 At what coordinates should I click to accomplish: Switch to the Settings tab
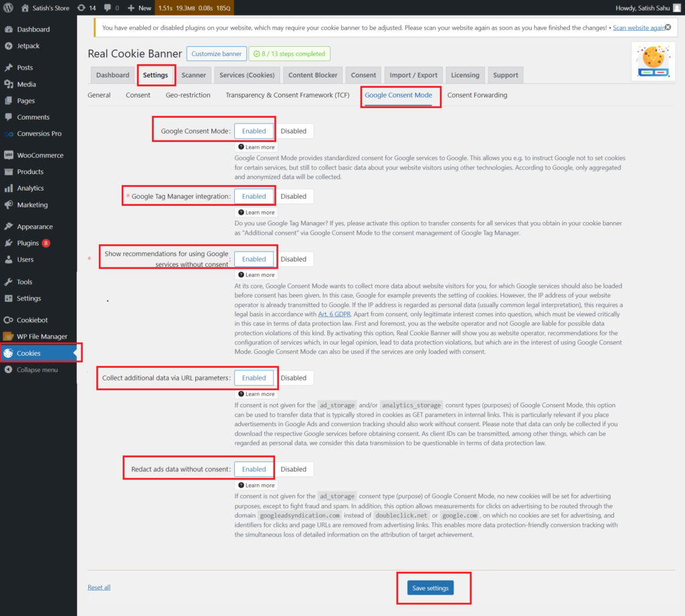pos(155,75)
